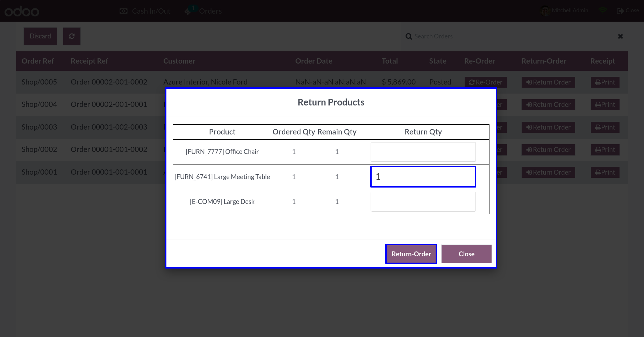Print receipt for Shop/0005
The height and width of the screenshot is (337, 644).
(605, 82)
